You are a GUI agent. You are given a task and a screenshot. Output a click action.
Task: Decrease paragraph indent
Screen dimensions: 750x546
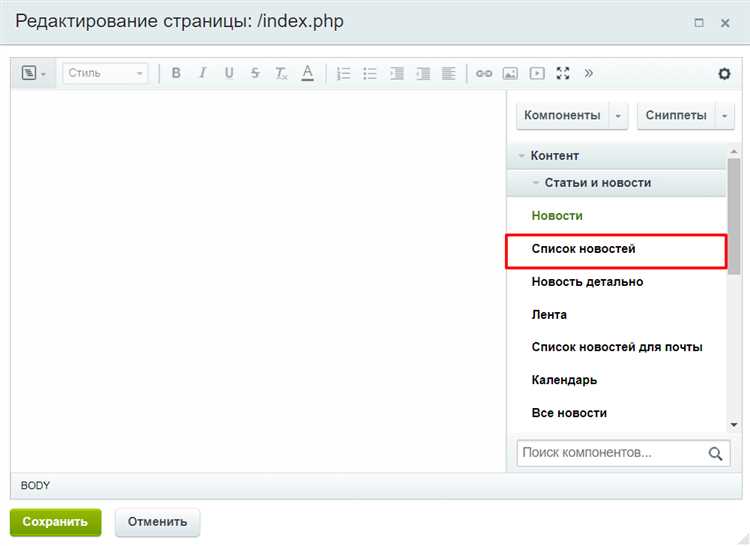click(x=423, y=73)
